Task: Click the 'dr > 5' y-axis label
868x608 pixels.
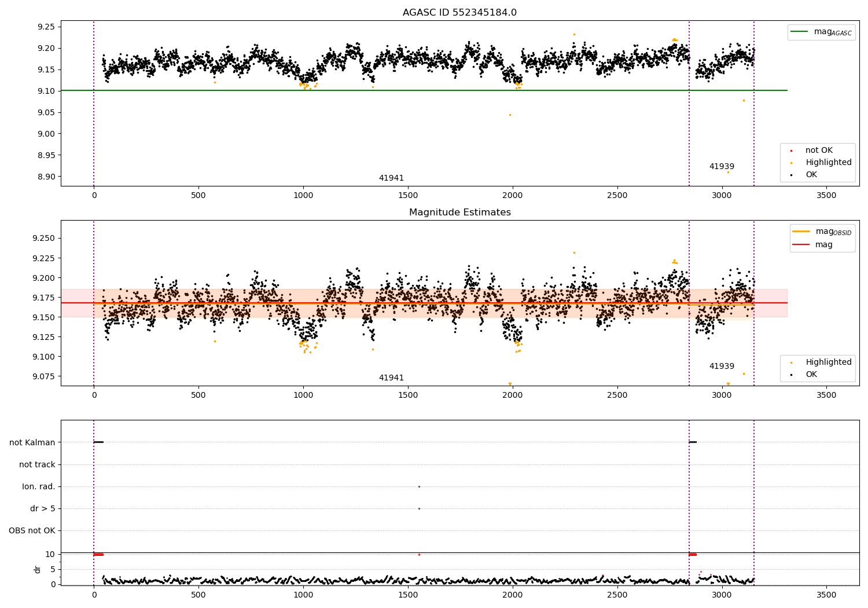Action: point(43,509)
